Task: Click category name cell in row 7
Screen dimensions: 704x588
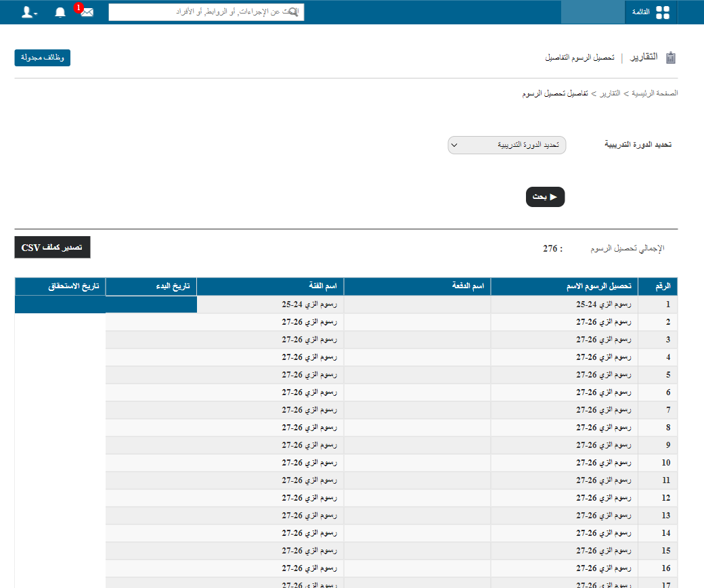Action: pos(270,410)
